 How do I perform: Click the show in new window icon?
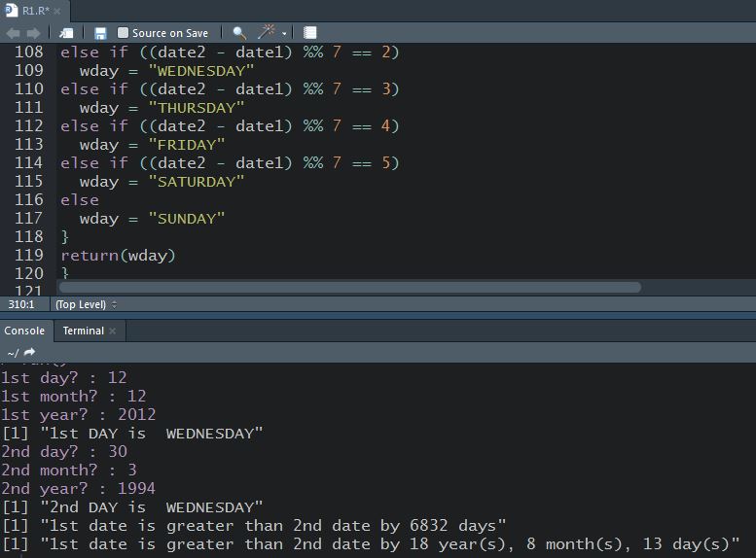[x=67, y=33]
